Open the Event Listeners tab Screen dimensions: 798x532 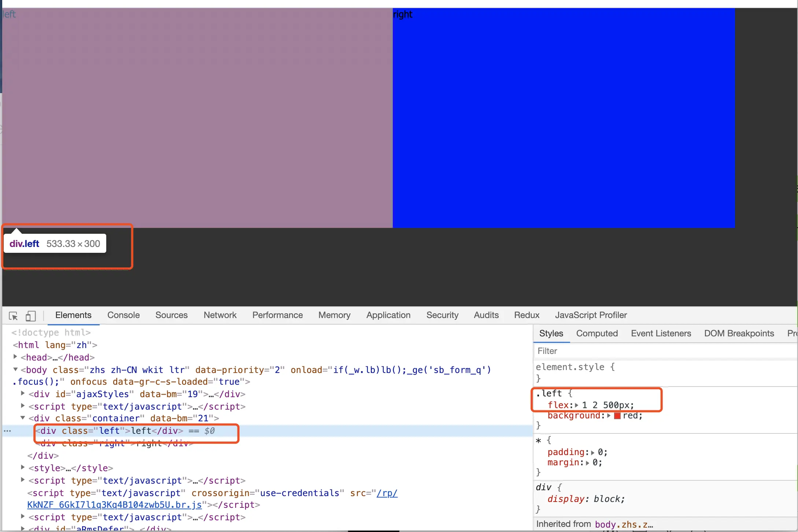(661, 333)
